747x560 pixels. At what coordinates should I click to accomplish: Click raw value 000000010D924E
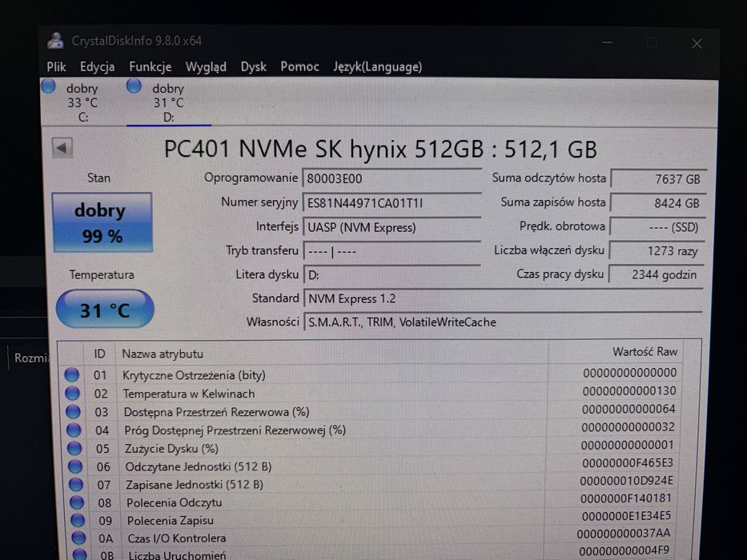(x=626, y=481)
